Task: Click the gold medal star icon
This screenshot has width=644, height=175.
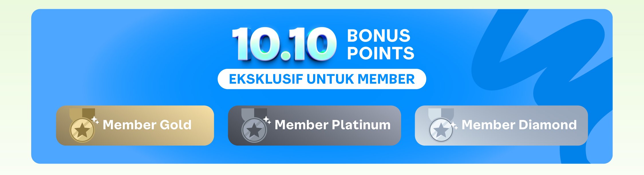Action: tap(82, 130)
